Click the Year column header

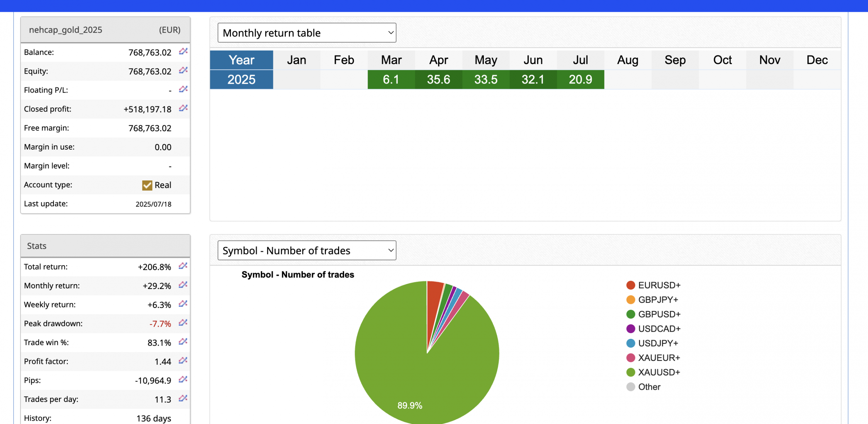click(x=241, y=60)
